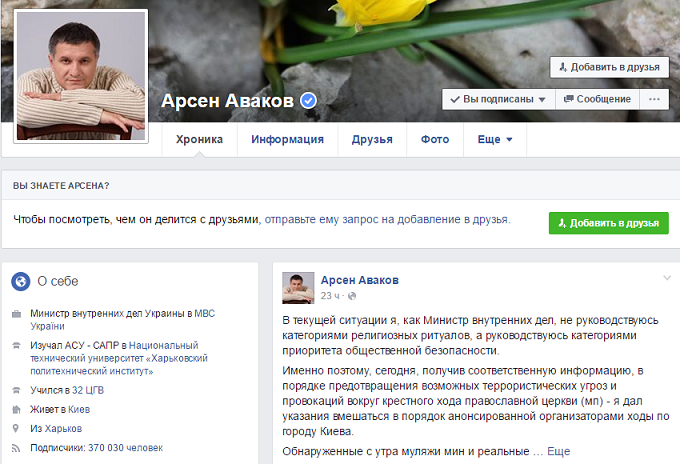Viewport: 680px width, 464px height.
Task: Click the location pin icon beside Из Харьков
Action: (16, 428)
